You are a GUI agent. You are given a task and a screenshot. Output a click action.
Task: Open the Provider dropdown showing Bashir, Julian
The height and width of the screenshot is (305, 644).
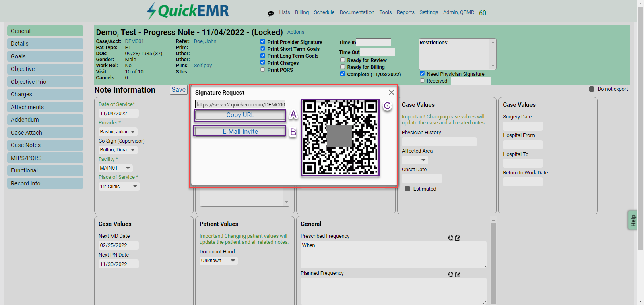coord(118,132)
